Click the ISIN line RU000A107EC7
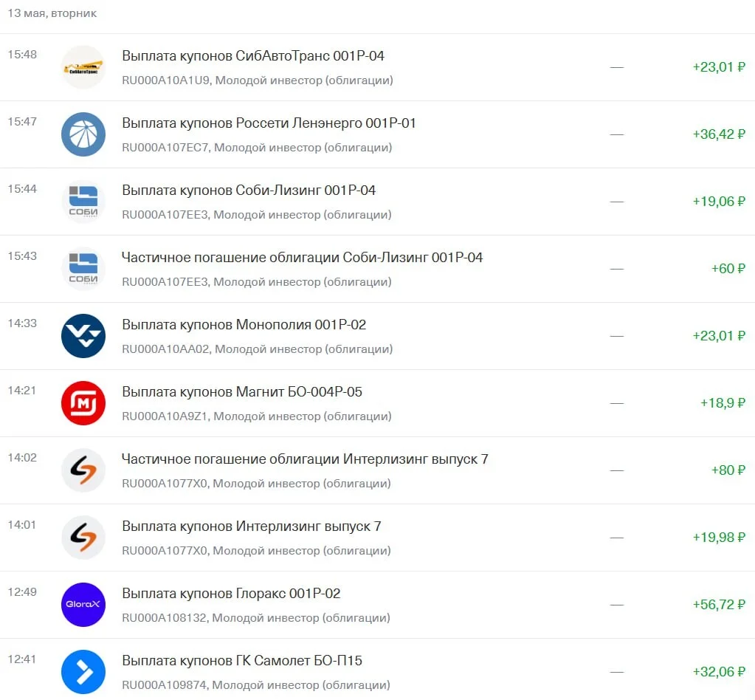The width and height of the screenshot is (755, 700). point(257,148)
